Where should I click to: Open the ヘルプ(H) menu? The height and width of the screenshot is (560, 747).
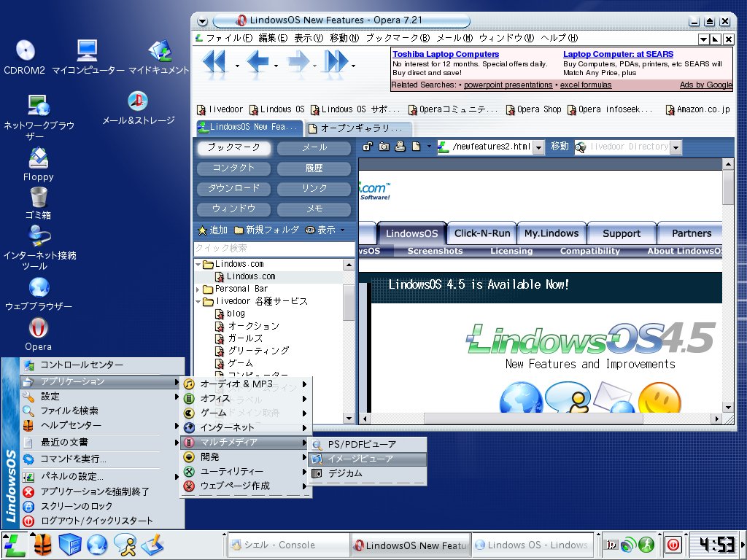[x=560, y=38]
